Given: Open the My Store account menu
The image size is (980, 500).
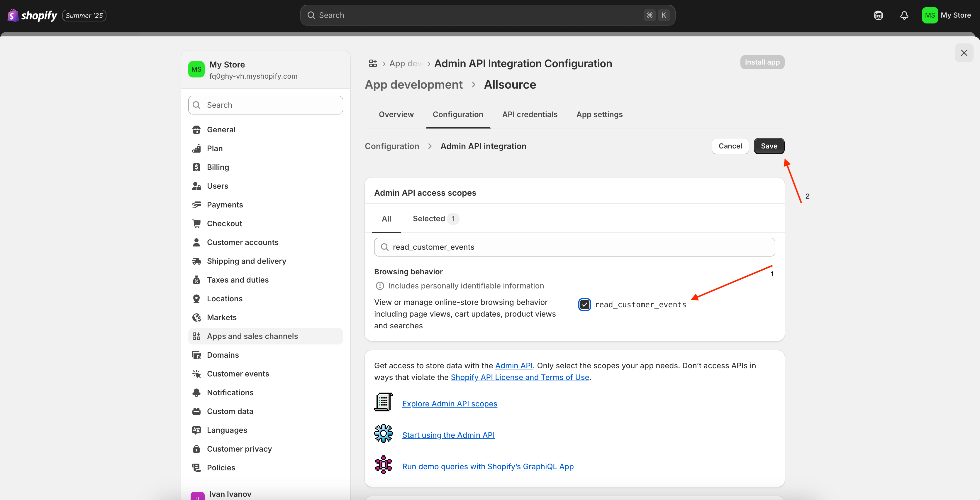Looking at the screenshot, I should (x=946, y=15).
